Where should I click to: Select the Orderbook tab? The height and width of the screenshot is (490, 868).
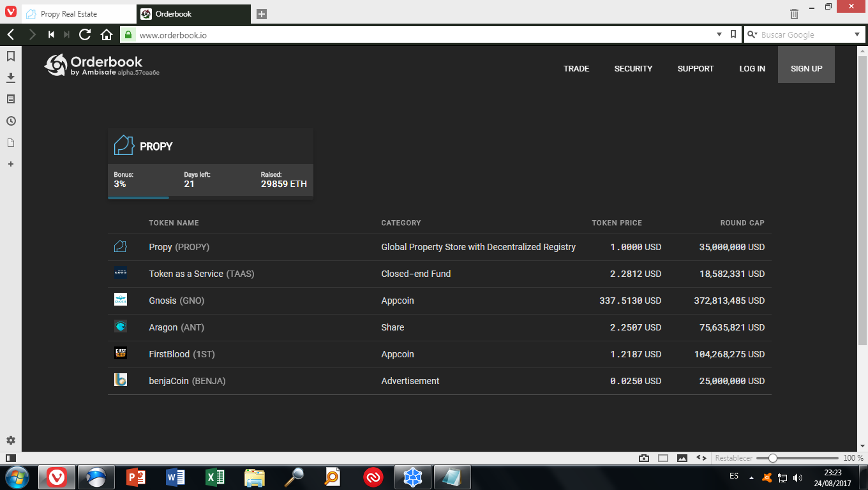click(193, 14)
